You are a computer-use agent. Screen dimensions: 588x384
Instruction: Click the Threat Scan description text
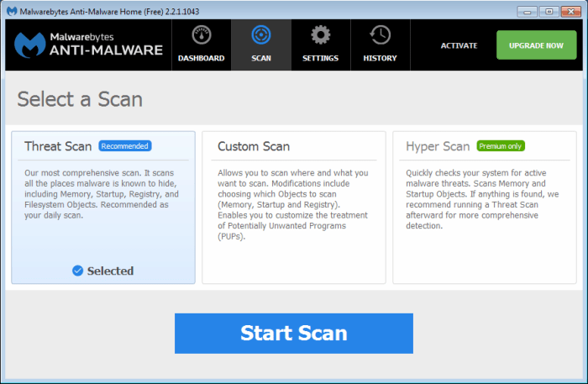coord(102,194)
